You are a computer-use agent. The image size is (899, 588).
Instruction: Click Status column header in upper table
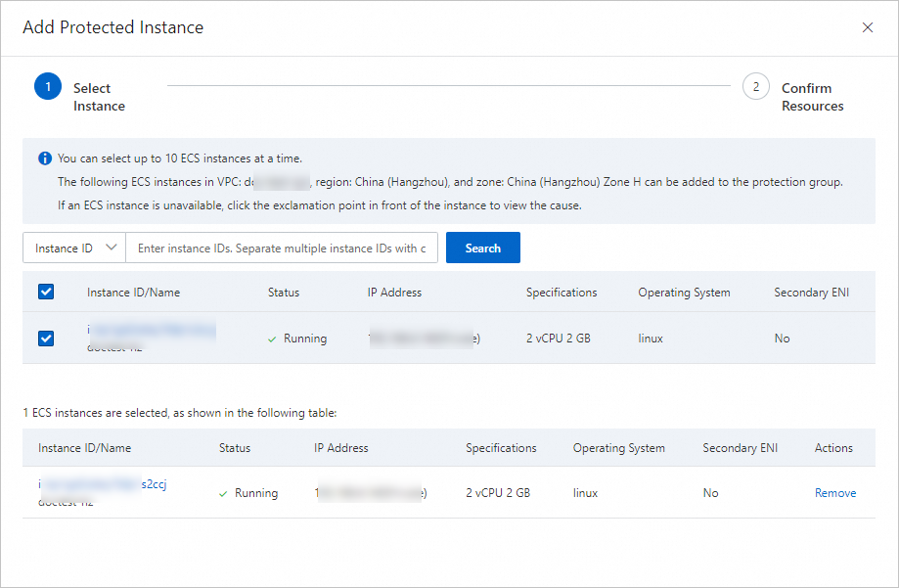(x=284, y=293)
